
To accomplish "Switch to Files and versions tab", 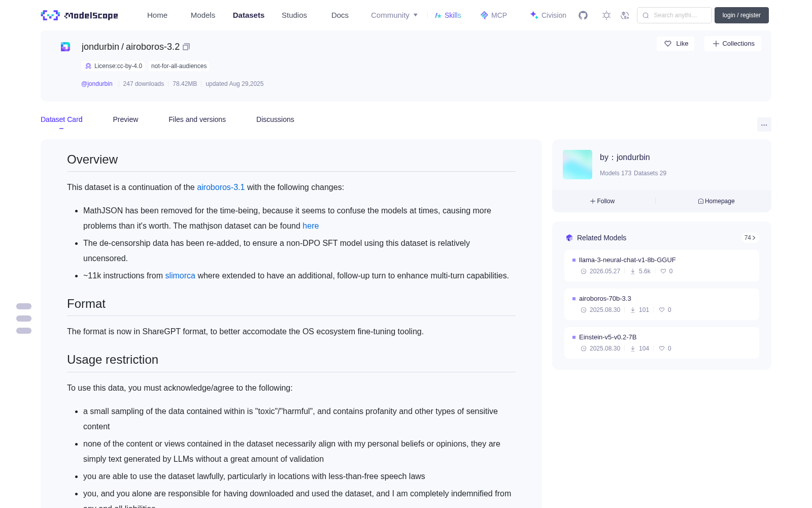I will point(197,119).
